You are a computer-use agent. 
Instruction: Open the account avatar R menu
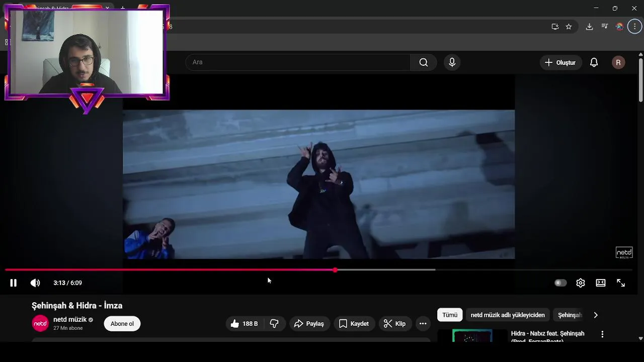click(x=618, y=62)
